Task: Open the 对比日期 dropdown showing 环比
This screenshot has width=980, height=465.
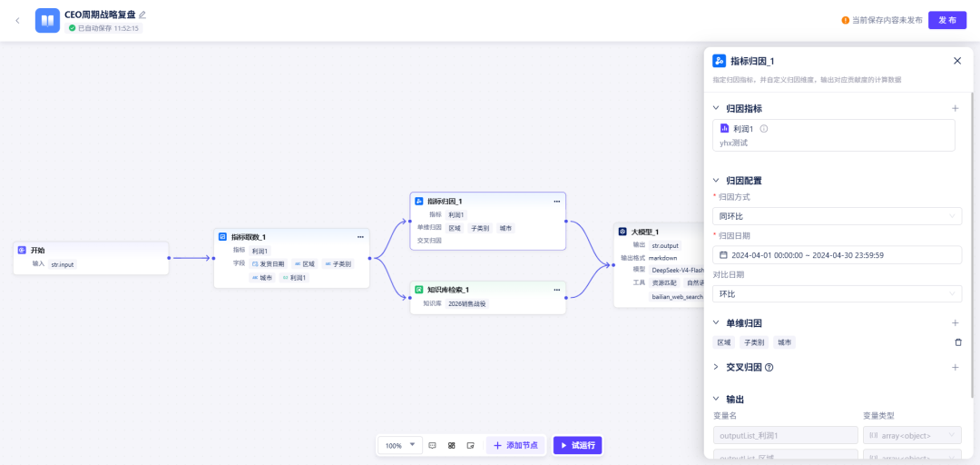Action: pos(837,293)
